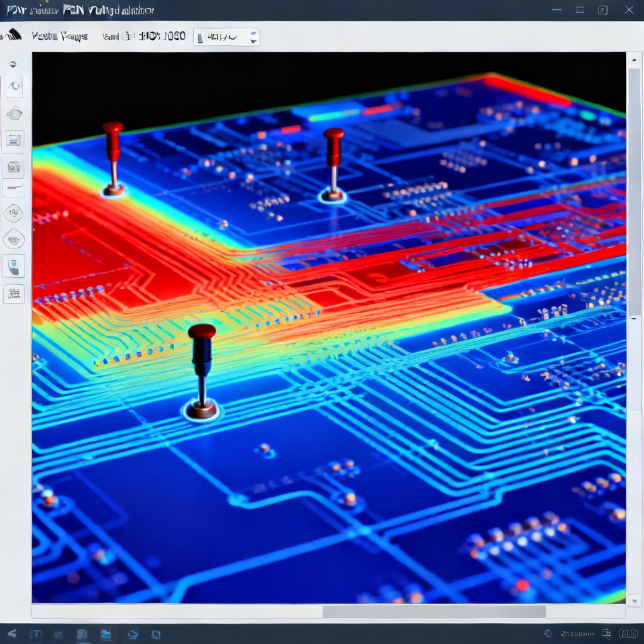Click the small diamond-shaped icon above the sidebar tools

[x=13, y=64]
